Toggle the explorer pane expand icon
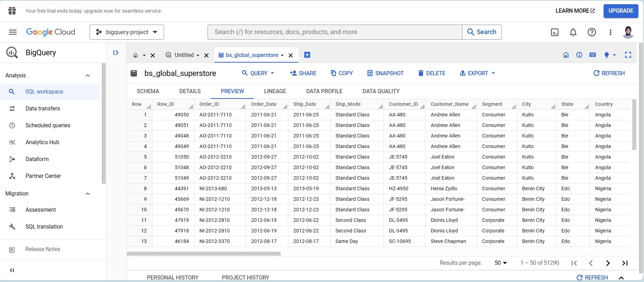The width and height of the screenshot is (644, 282). [116, 53]
